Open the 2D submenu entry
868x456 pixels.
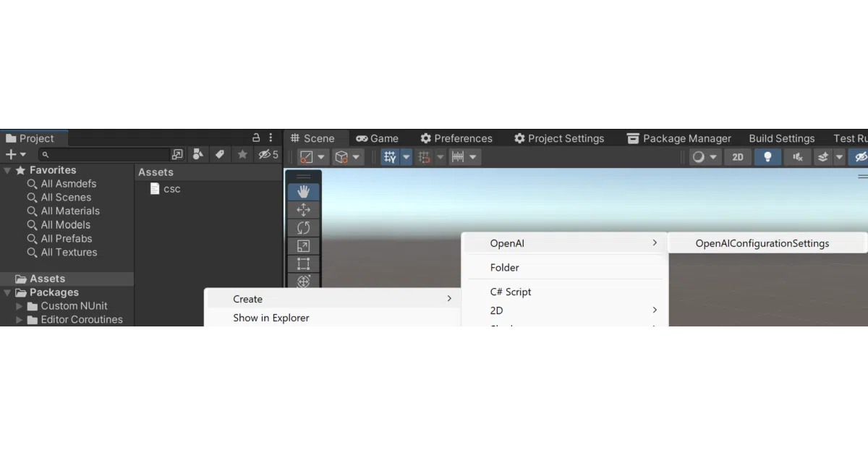pyautogui.click(x=564, y=310)
